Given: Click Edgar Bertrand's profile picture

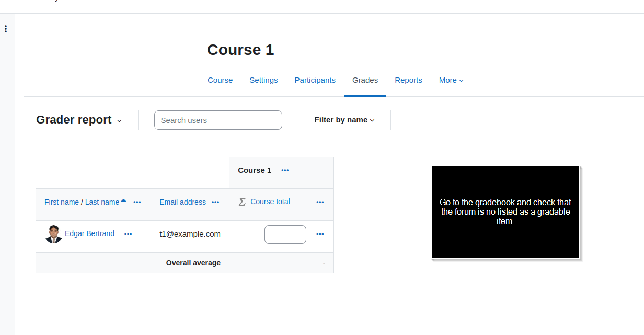Looking at the screenshot, I should [54, 234].
